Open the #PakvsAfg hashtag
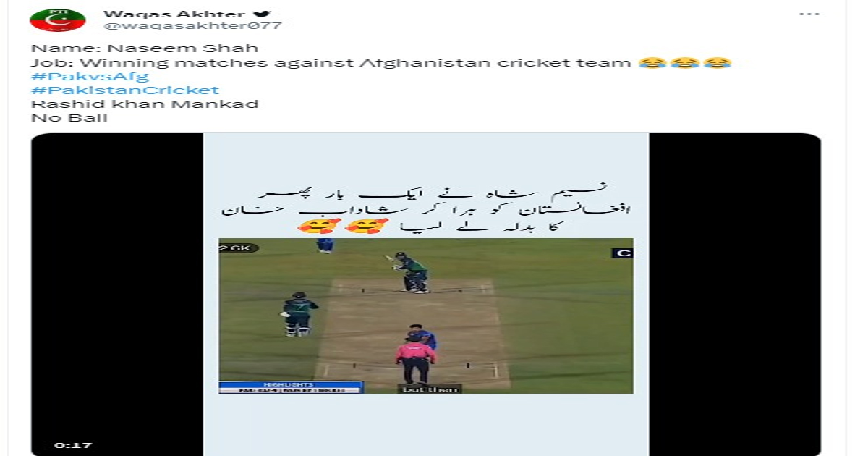868x456 pixels. [90, 77]
